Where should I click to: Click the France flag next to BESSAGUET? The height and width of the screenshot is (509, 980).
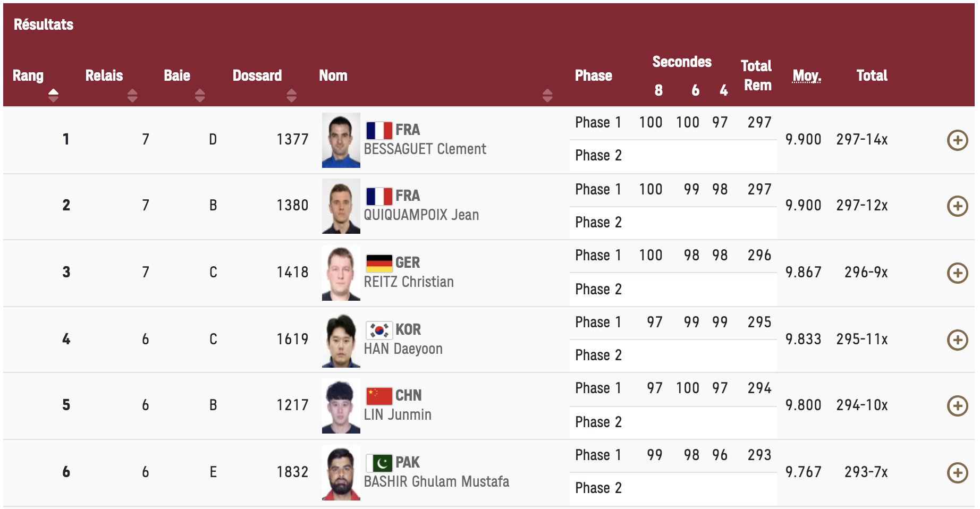[x=379, y=130]
